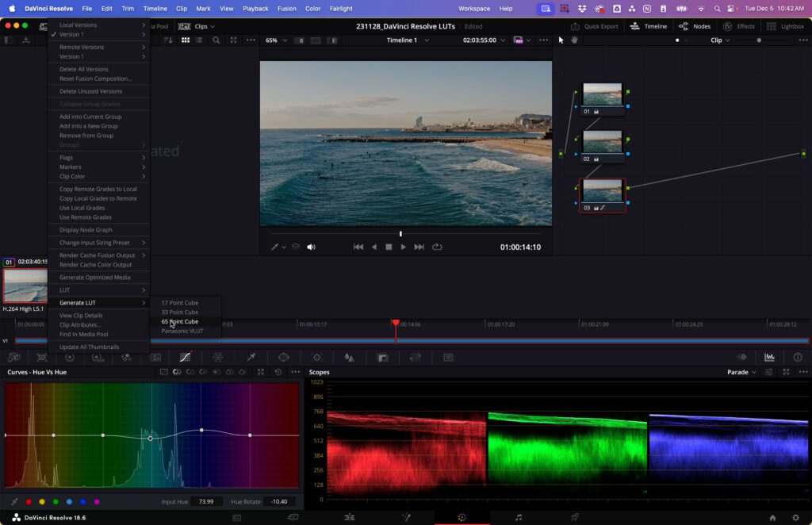Expand the Flags submenu
The height and width of the screenshot is (525, 812).
pos(98,157)
